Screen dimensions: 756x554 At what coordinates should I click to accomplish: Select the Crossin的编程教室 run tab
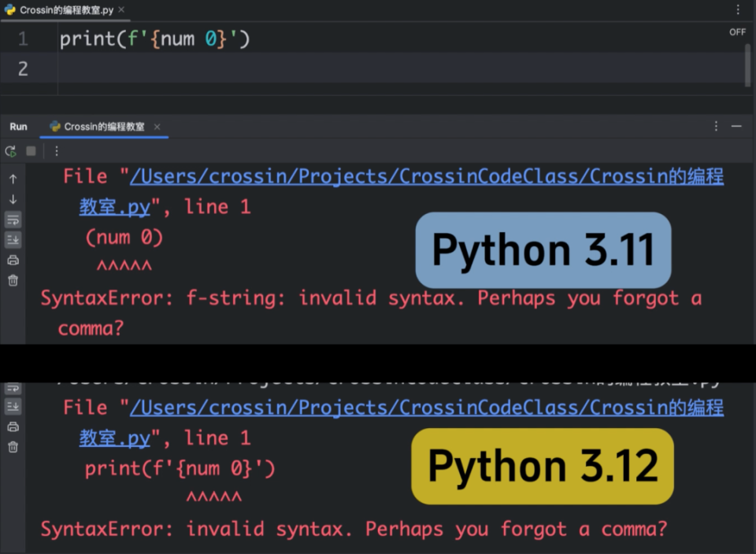(x=98, y=127)
